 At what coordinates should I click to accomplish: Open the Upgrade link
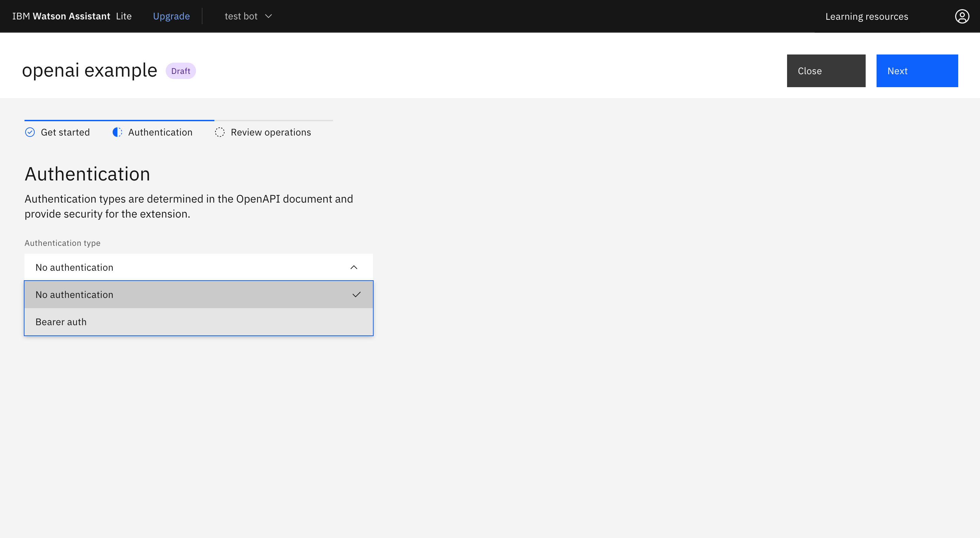point(171,16)
